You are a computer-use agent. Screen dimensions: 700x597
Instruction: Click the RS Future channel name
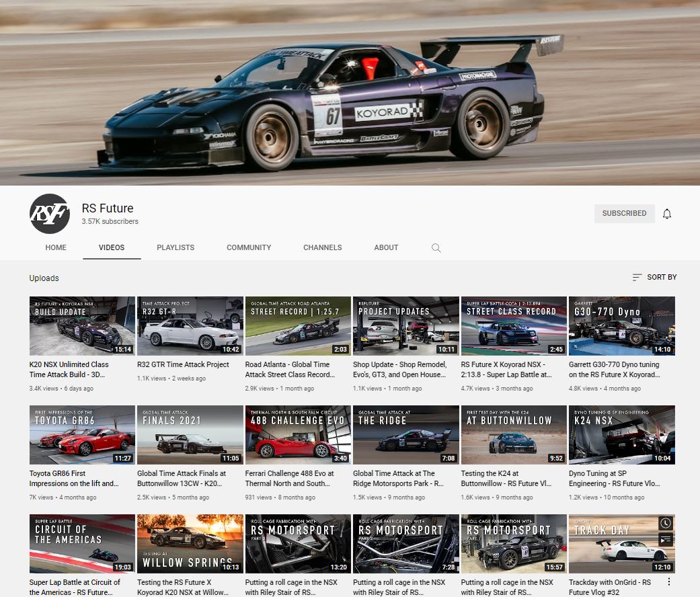click(x=108, y=208)
